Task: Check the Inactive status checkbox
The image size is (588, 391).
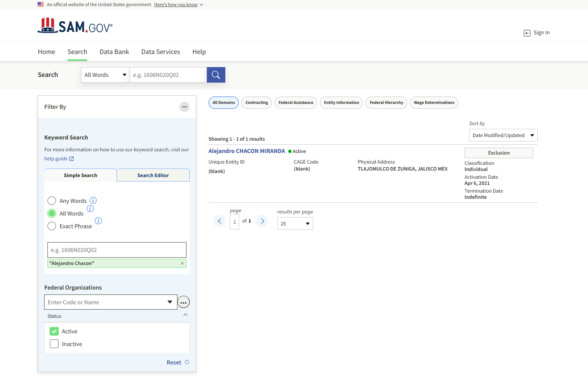Action: click(54, 344)
